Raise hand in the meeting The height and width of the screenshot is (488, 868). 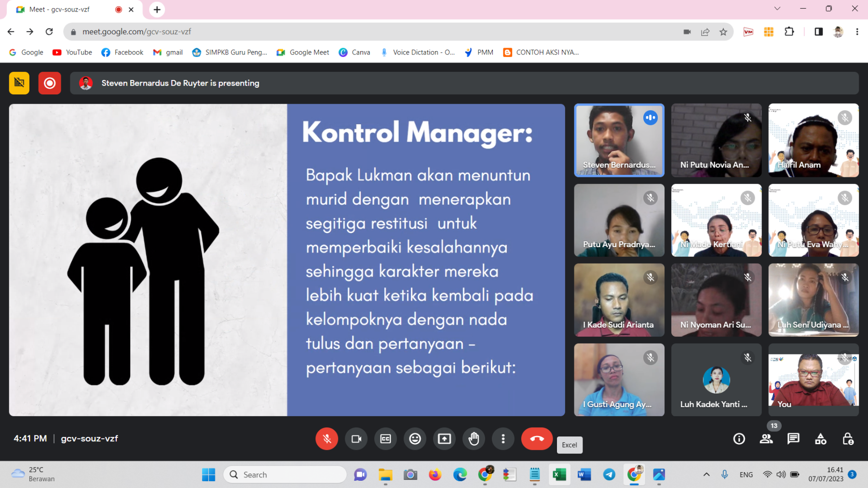tap(474, 439)
